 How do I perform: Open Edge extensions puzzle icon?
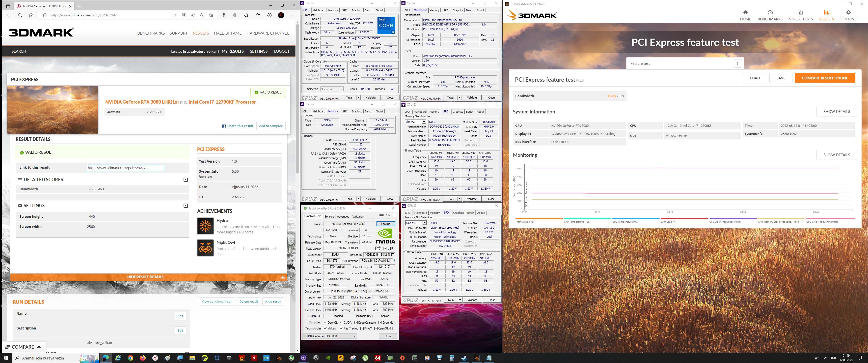point(246,15)
